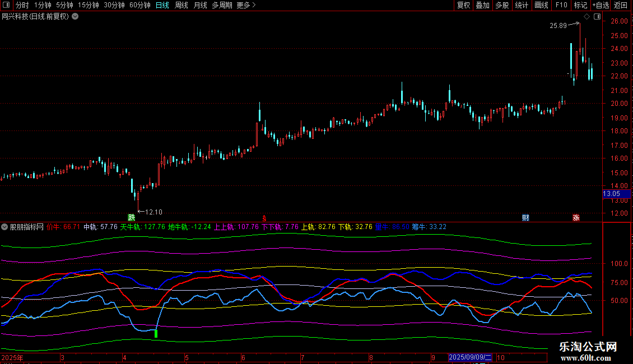
Task: Click the blue 财 financial report marker
Action: tap(525, 217)
